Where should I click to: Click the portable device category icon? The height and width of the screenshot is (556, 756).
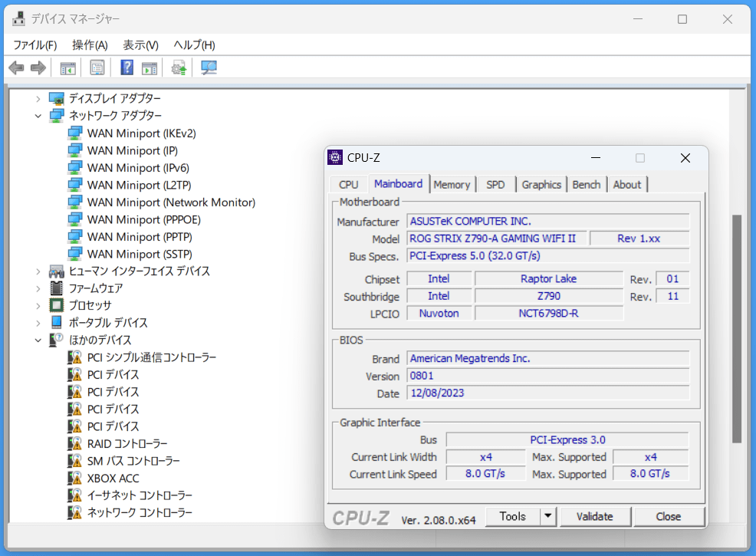57,322
